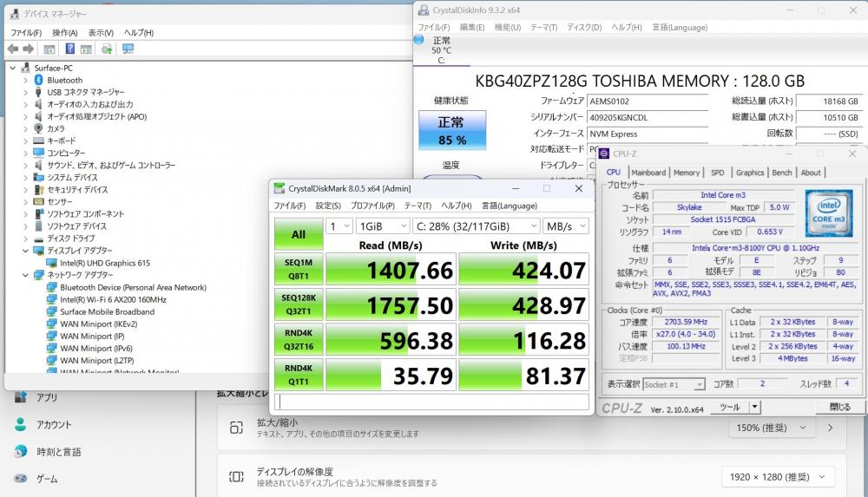Open the ゲーム settings sidebar item
Screen dimensions: 868x497
point(47,479)
